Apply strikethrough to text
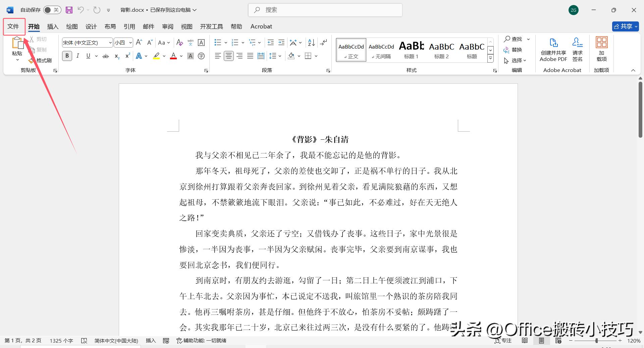644x348 pixels. 106,56
